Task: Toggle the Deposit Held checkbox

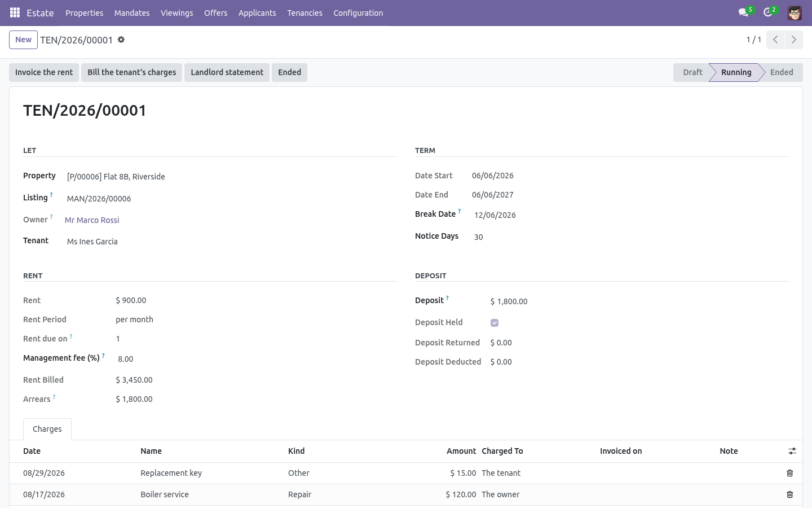Action: 495,323
